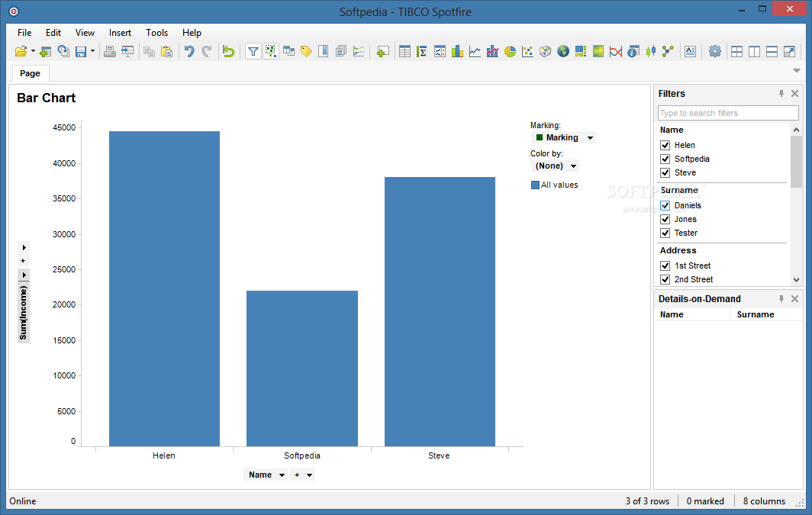Open the Name axis selector dropdown

(x=265, y=475)
